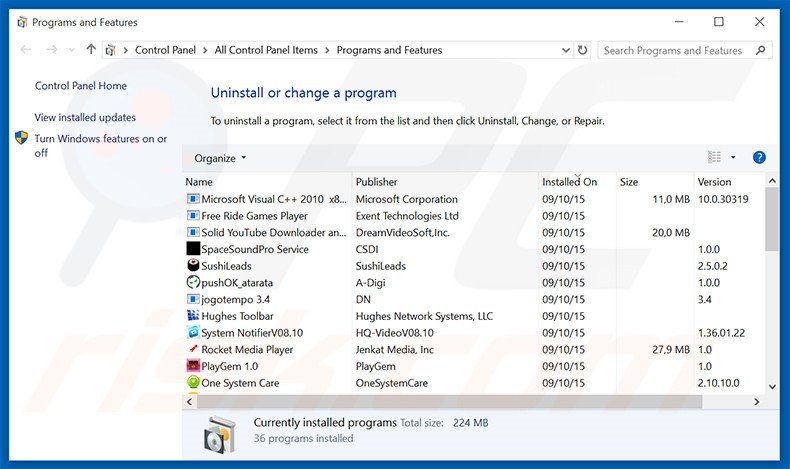Image resolution: width=790 pixels, height=469 pixels.
Task: Click the change view icon
Action: coord(714,158)
